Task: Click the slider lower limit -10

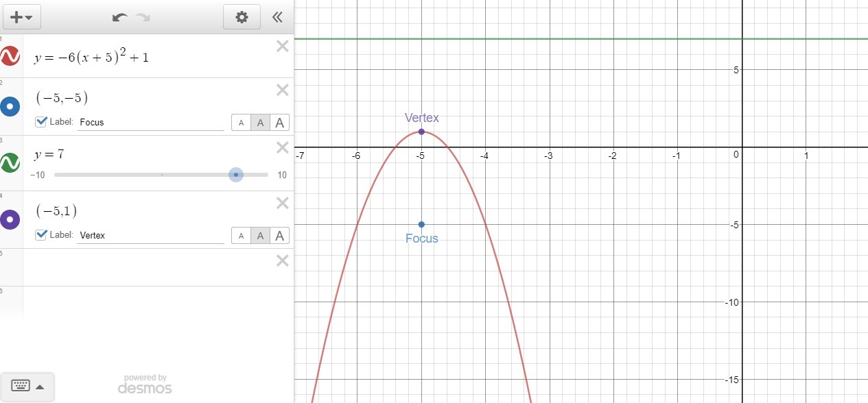Action: click(x=38, y=175)
